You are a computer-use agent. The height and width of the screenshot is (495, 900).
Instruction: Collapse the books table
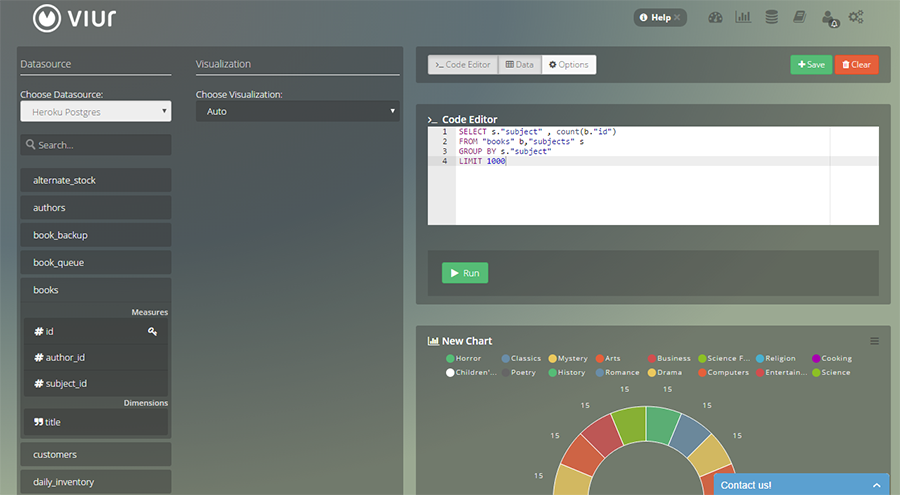96,290
